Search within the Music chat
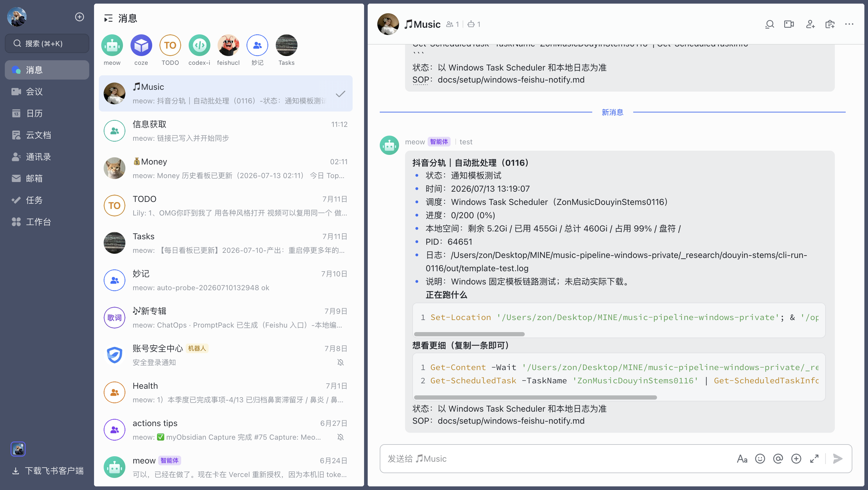 pos(770,24)
